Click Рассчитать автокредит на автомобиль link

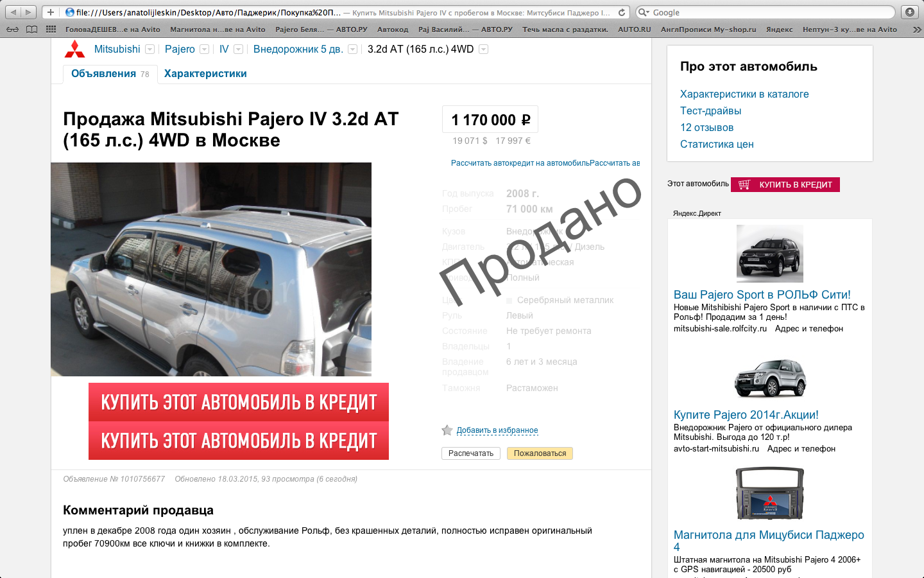click(x=520, y=163)
